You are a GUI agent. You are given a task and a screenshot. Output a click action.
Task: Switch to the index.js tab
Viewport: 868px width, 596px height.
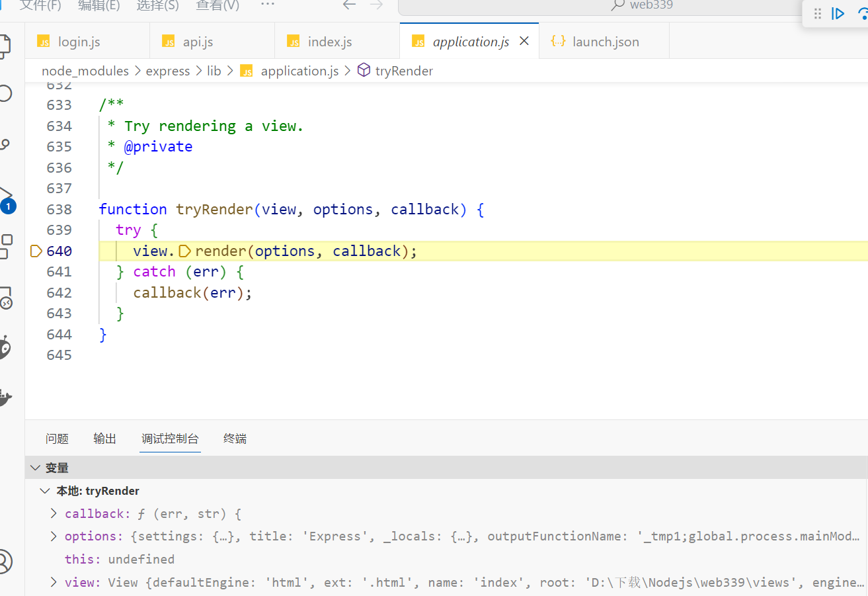click(337, 42)
